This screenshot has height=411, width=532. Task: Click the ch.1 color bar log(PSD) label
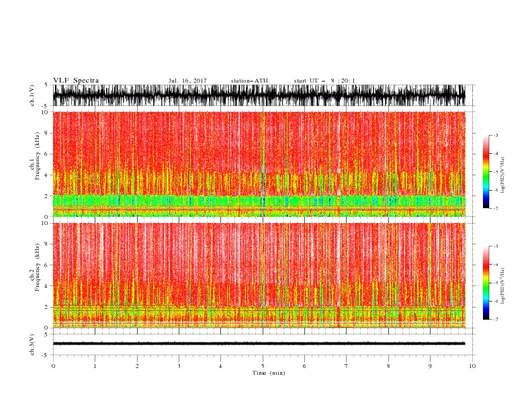point(502,175)
